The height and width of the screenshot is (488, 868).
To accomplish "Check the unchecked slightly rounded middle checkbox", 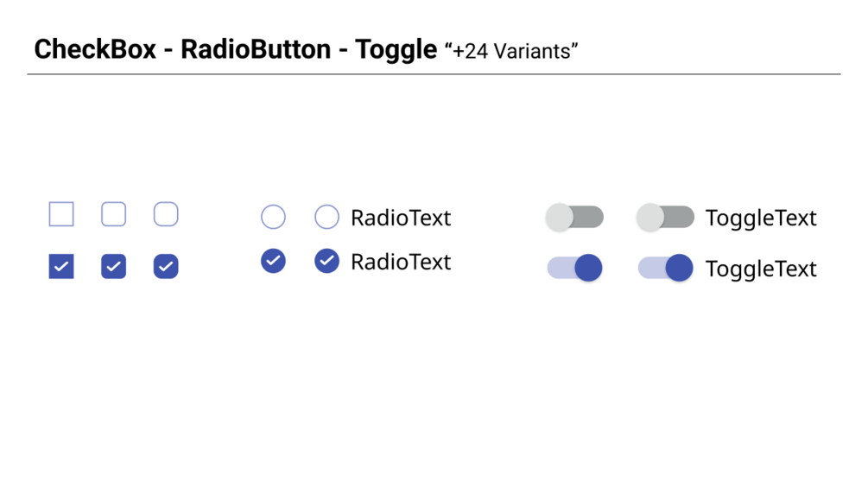I will click(x=114, y=214).
